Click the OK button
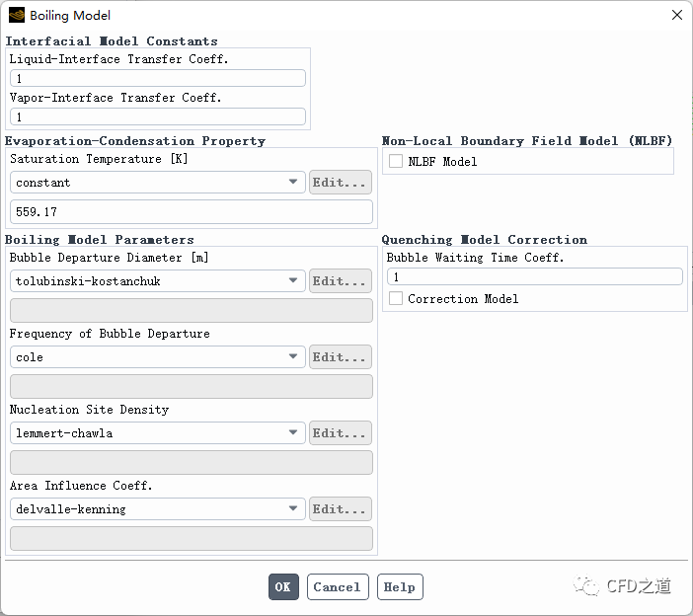Viewport: 693px width, 616px height. (x=283, y=586)
